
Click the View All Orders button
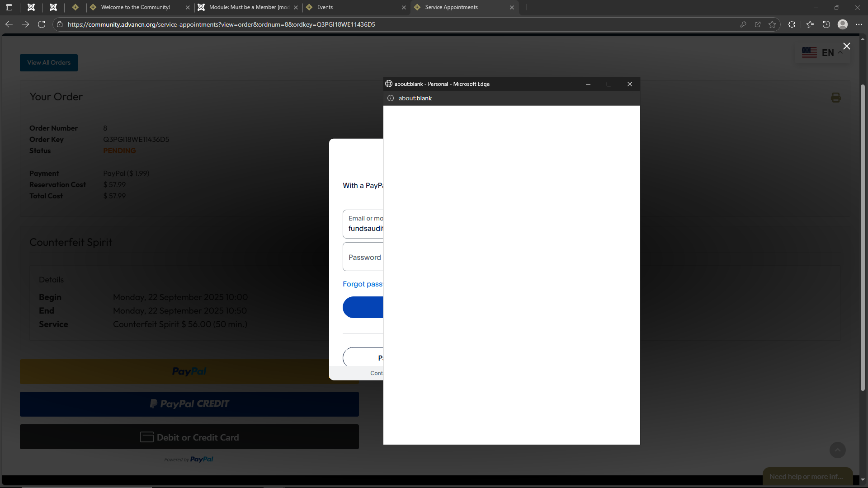click(x=49, y=63)
